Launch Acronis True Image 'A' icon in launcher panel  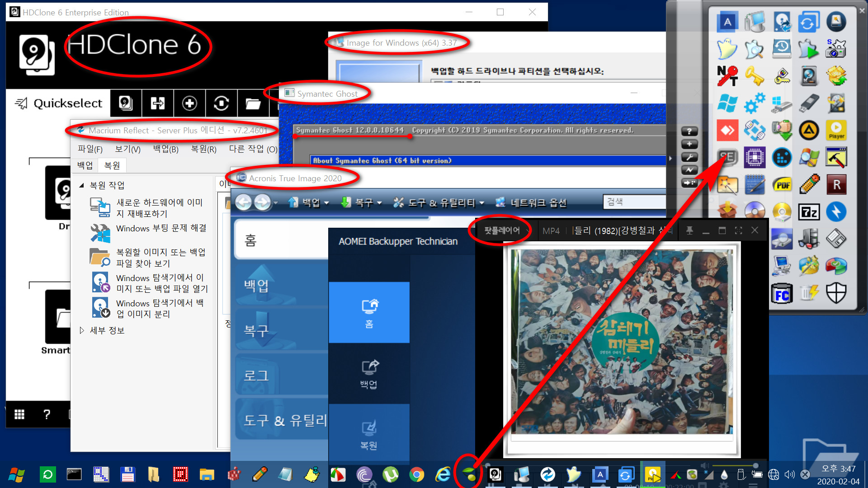[727, 22]
